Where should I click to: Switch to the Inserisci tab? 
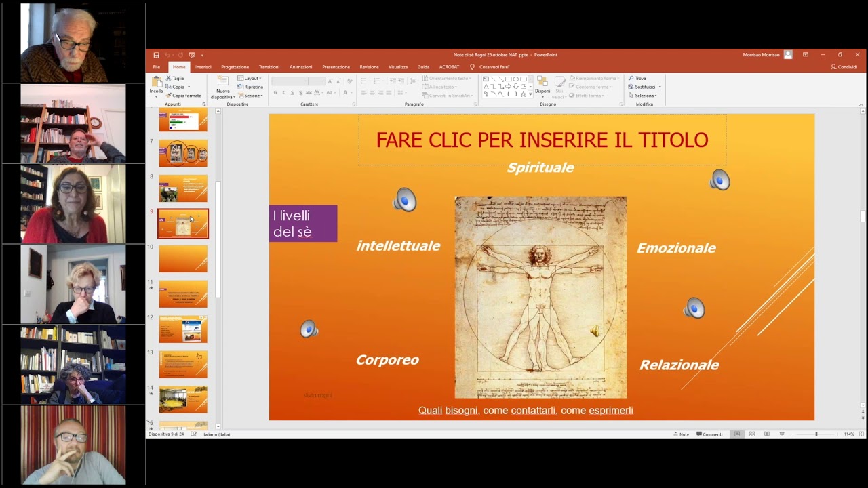coord(203,67)
